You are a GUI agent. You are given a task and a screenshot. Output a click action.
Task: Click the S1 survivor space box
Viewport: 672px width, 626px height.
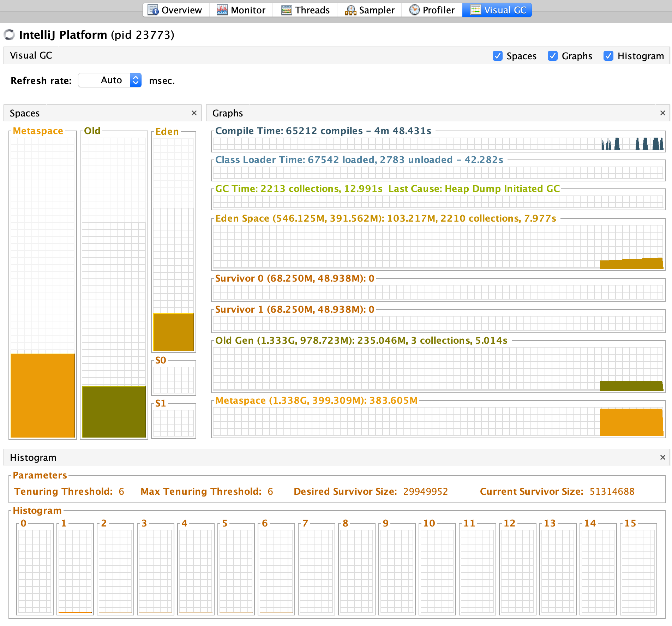173,423
